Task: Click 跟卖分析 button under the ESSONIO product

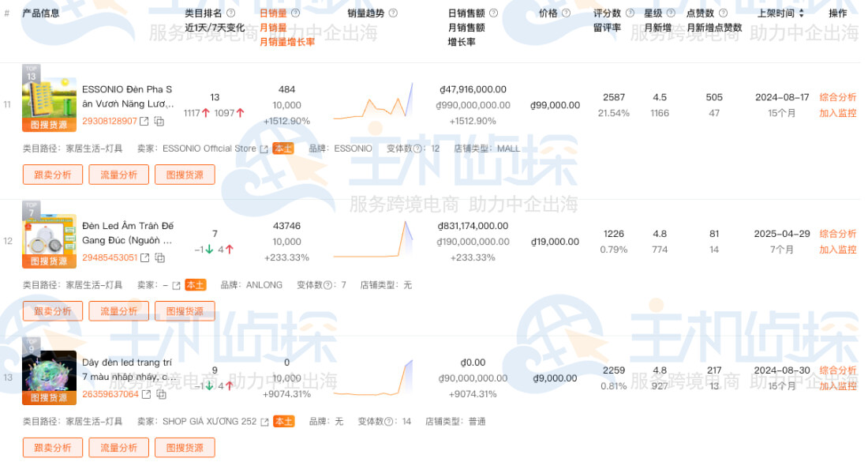Action: click(x=52, y=175)
